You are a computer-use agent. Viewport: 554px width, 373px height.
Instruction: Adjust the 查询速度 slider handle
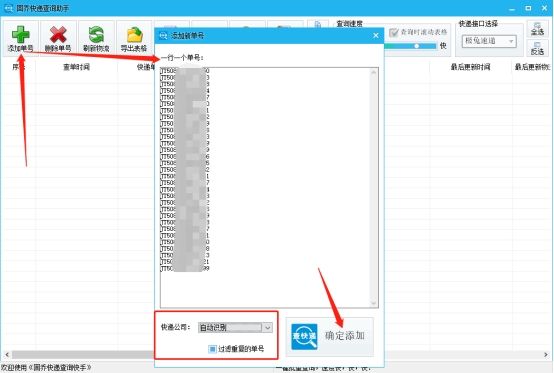coord(417,46)
